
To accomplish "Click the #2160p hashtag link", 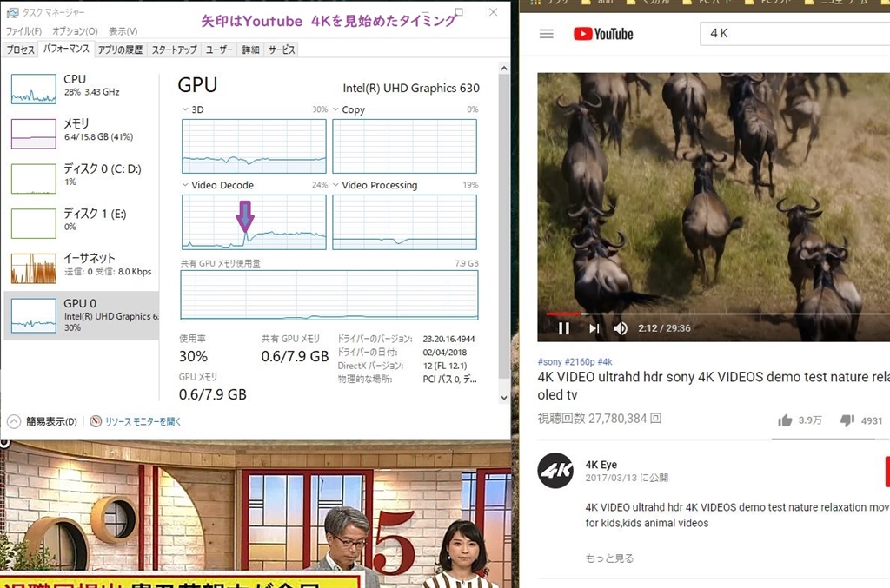I will [580, 362].
